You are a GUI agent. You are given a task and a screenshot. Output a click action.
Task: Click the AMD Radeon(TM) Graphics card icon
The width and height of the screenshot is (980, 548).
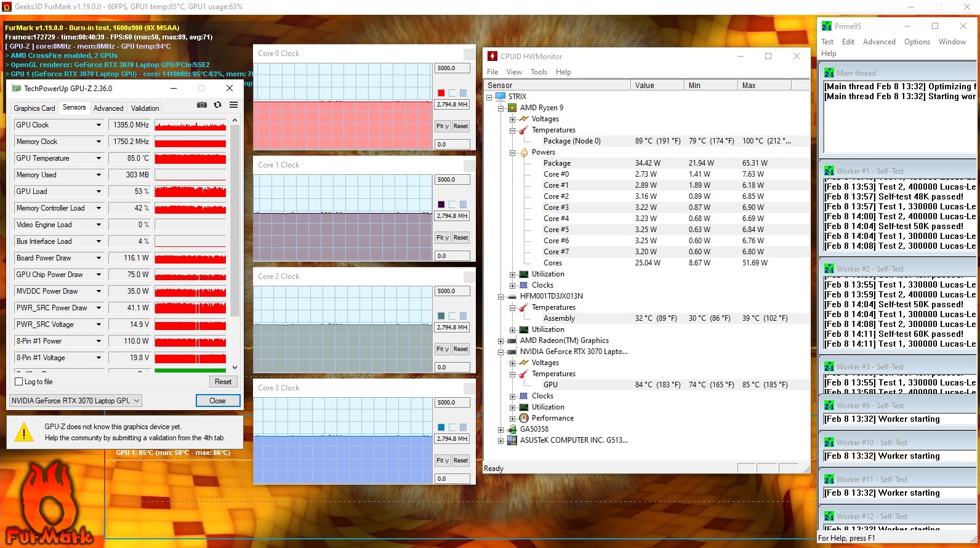coord(512,340)
